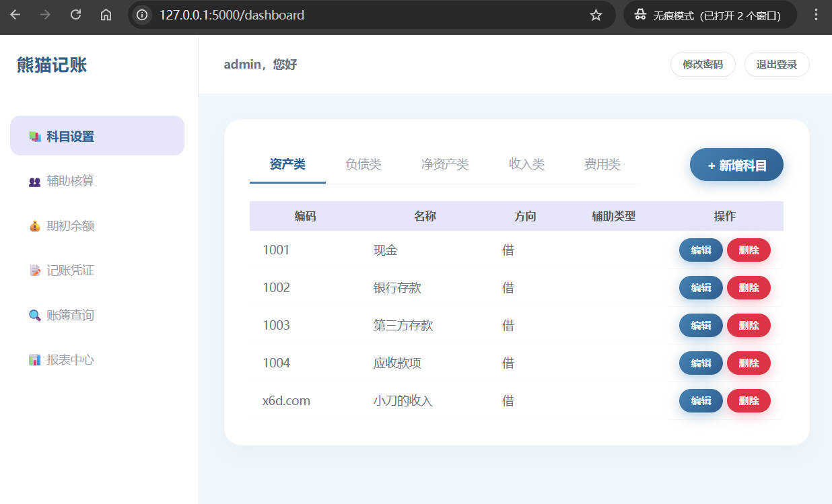
Task: Switch to the 收入类 tab
Action: pyautogui.click(x=526, y=164)
